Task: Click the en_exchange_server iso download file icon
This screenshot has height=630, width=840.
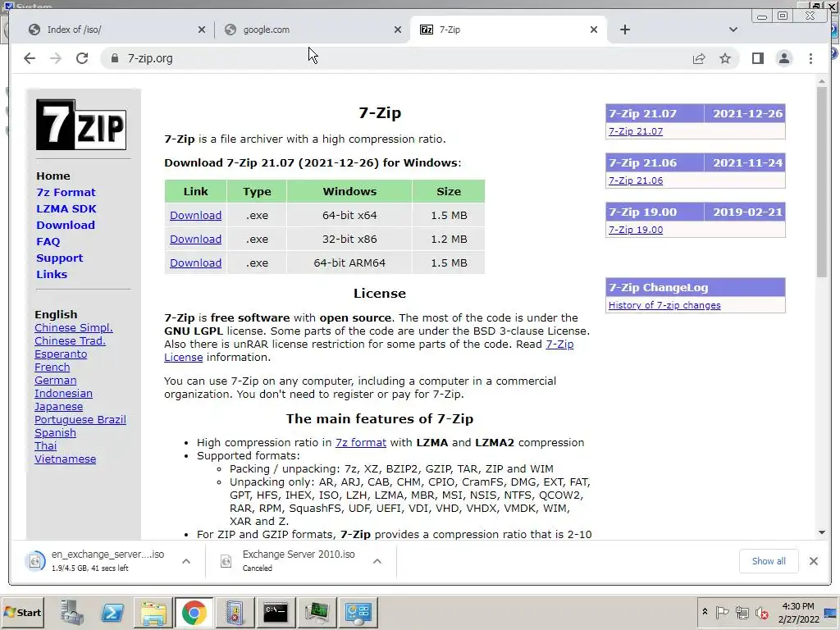Action: point(34,561)
